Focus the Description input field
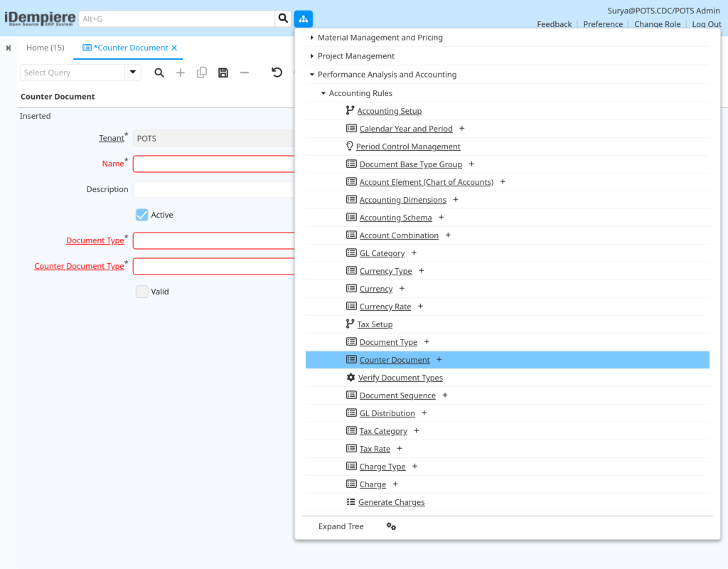 click(x=213, y=189)
